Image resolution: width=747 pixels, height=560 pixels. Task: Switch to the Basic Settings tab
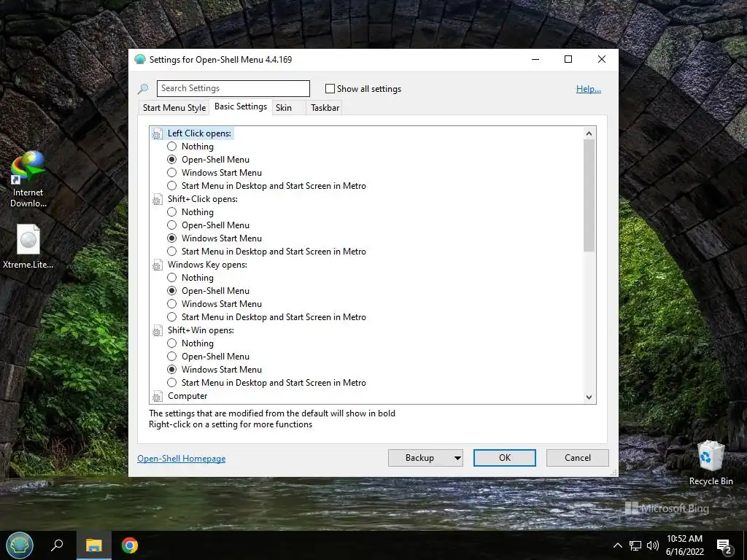[x=241, y=106]
